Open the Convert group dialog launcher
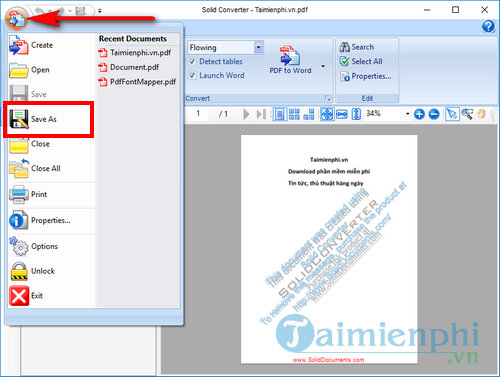 click(x=328, y=98)
